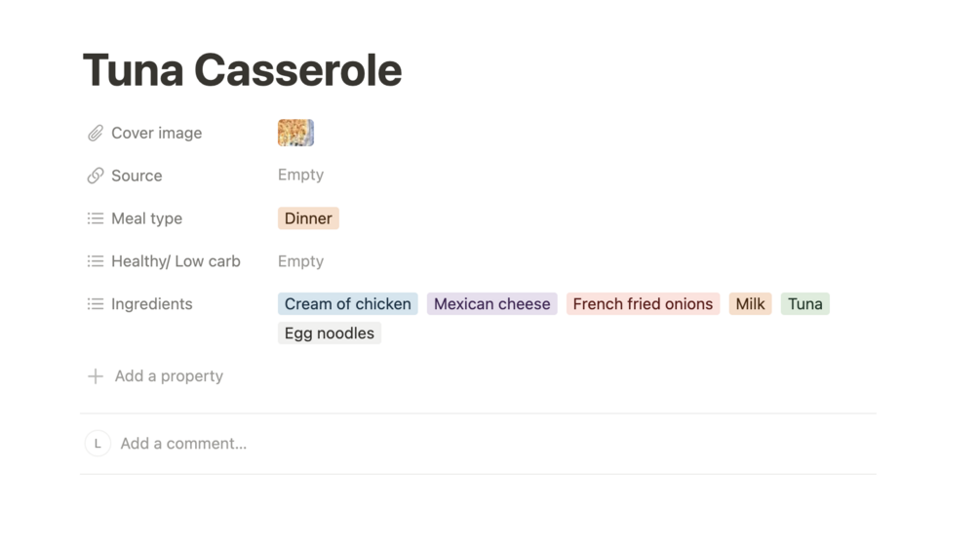Select the Dinner meal type tag
This screenshot has height=549, width=980.
coord(308,218)
